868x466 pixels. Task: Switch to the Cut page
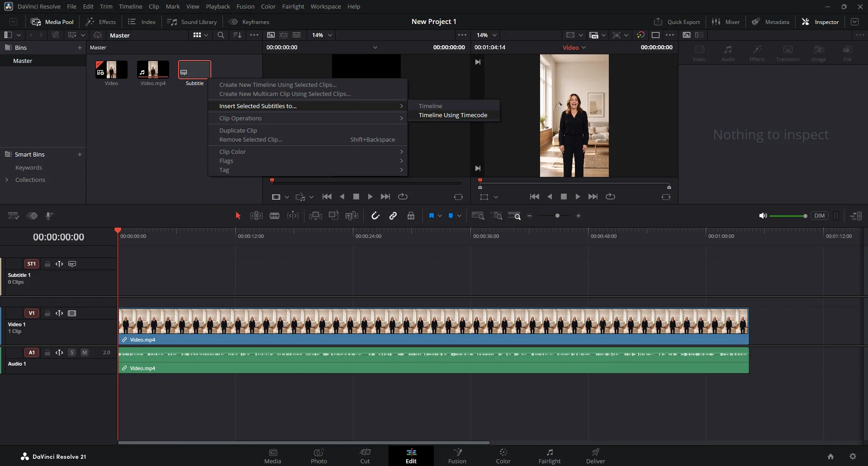[365, 456]
